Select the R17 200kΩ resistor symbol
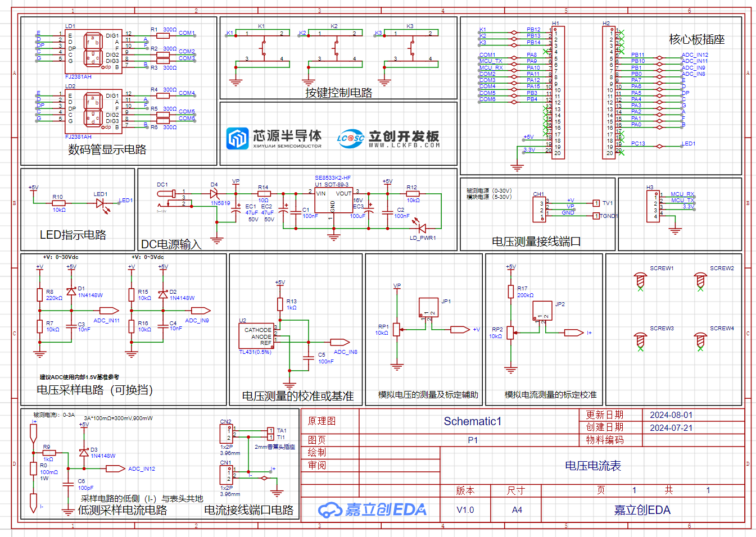 click(511, 292)
